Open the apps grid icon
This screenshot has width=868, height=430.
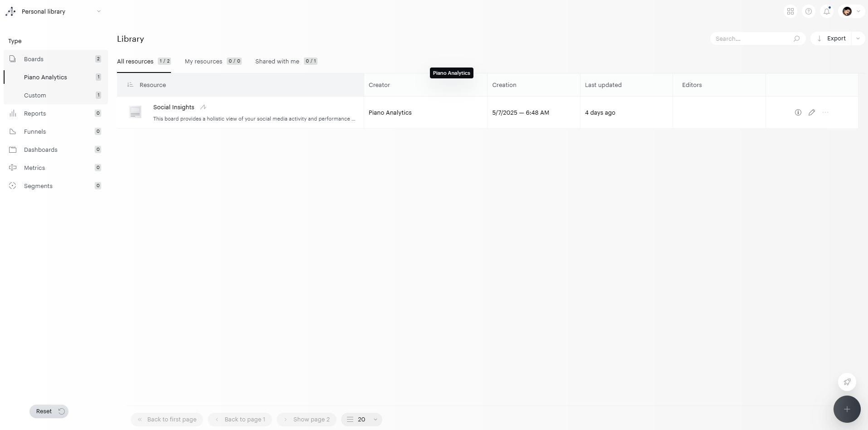[x=790, y=11]
